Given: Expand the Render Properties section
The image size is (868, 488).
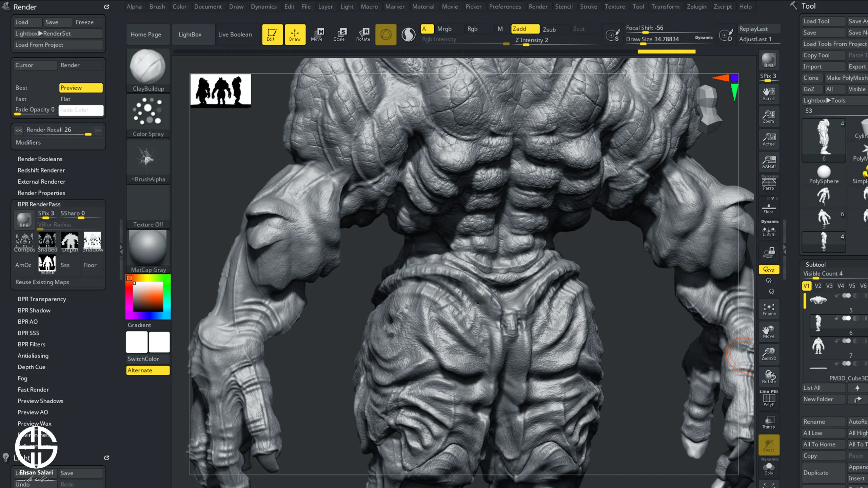Looking at the screenshot, I should (41, 193).
